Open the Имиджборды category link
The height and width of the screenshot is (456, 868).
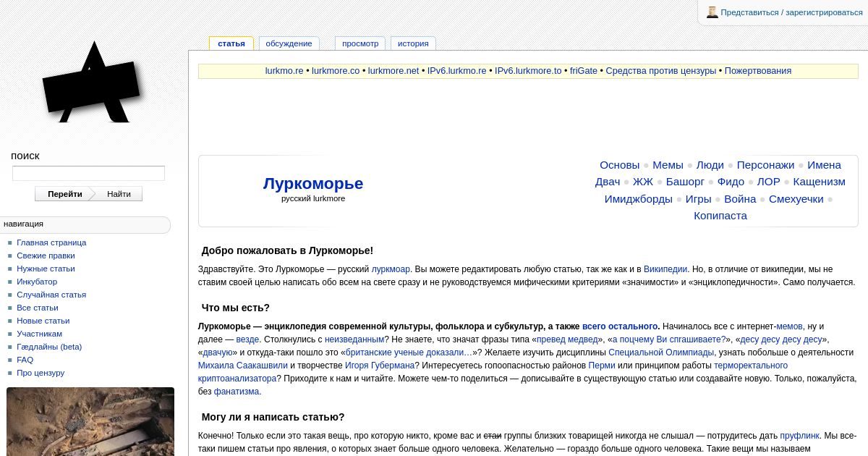click(x=639, y=199)
